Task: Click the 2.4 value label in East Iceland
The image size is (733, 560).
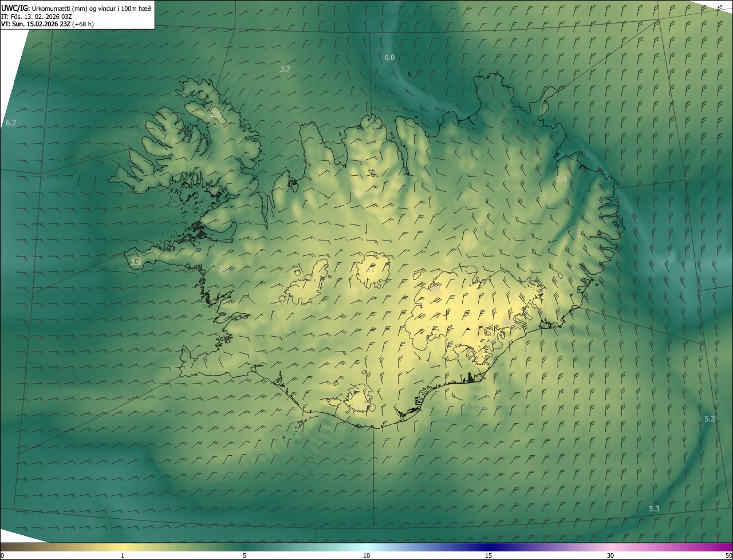Action: point(561,179)
